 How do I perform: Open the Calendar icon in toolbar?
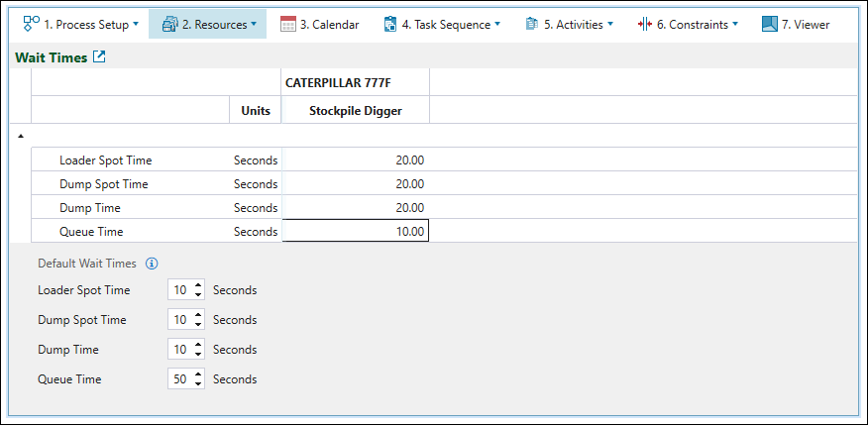[x=288, y=24]
